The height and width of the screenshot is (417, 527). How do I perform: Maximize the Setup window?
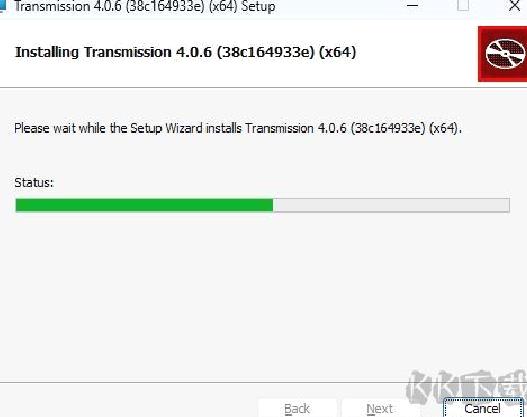click(x=463, y=6)
